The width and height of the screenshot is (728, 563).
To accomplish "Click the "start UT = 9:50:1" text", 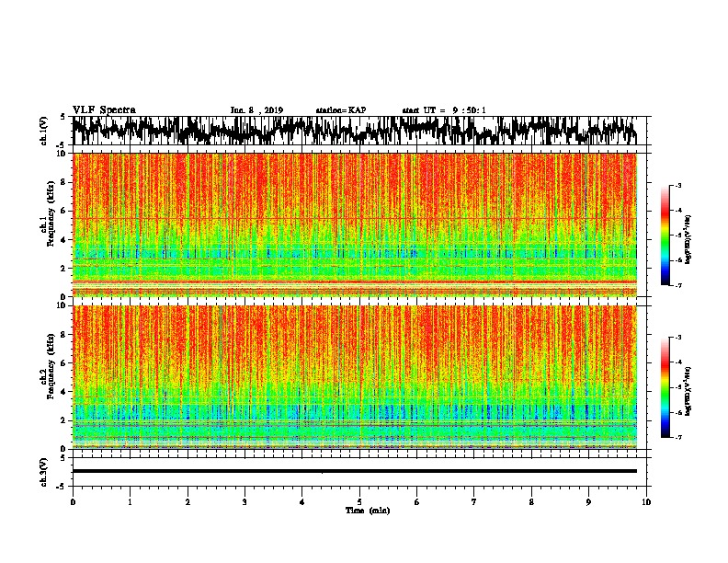I will click(444, 110).
